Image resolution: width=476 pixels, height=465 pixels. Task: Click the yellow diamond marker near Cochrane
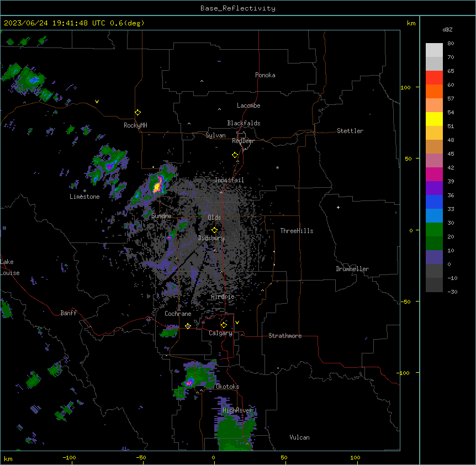(188, 326)
